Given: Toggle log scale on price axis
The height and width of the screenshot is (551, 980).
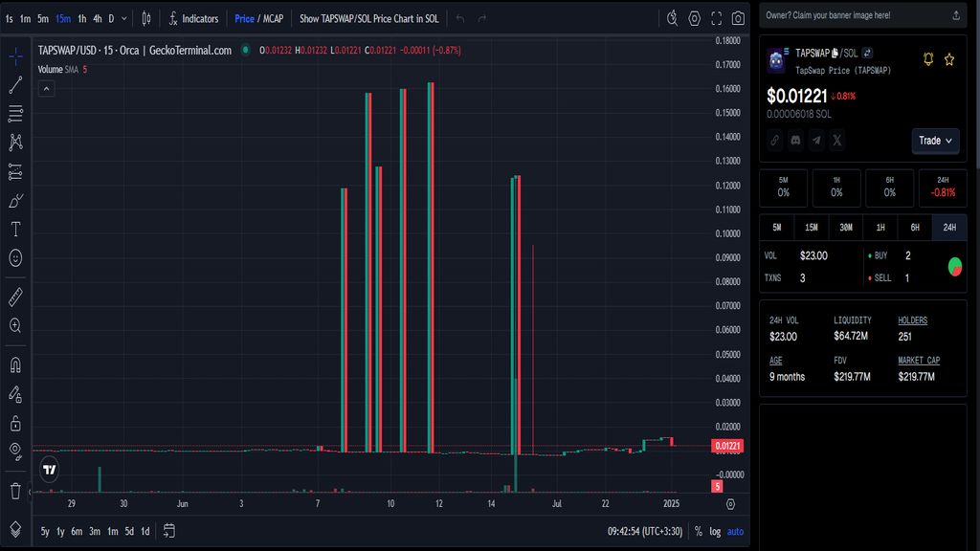Looking at the screenshot, I should (715, 531).
